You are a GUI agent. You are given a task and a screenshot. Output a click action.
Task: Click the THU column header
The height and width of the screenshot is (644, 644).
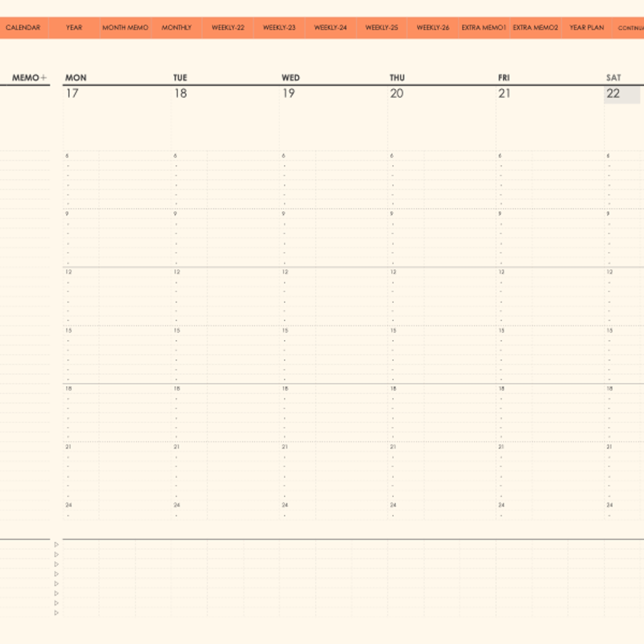397,78
